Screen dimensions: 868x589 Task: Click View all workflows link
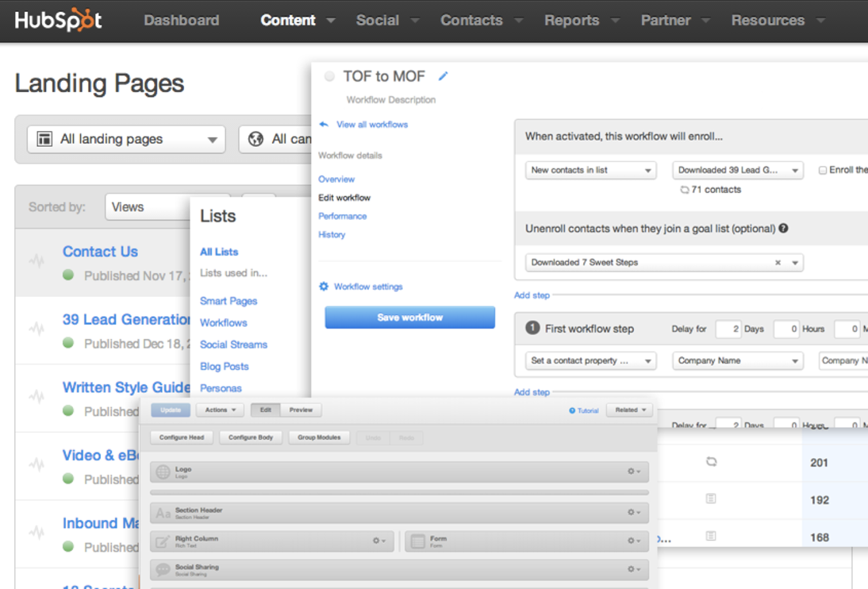coord(372,125)
